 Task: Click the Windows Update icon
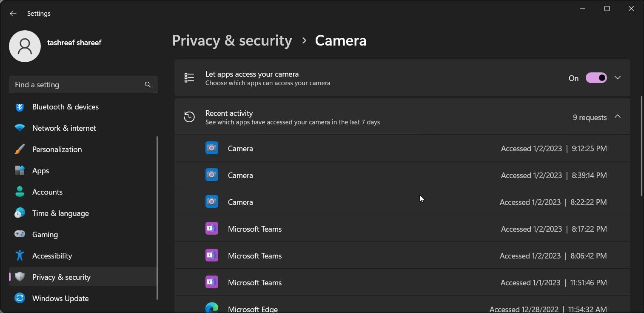coord(20,298)
